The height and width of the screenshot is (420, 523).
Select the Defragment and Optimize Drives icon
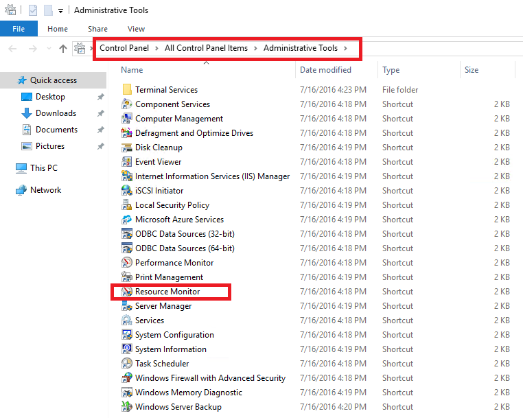click(x=127, y=132)
